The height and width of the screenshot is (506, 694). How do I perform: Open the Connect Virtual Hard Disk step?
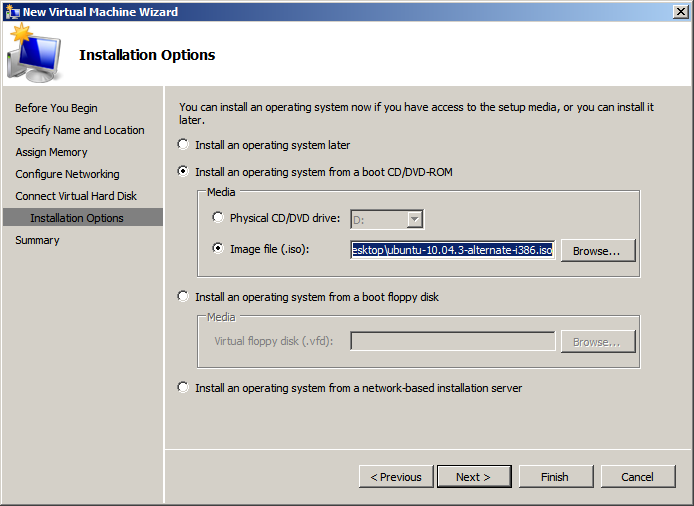pos(76,196)
